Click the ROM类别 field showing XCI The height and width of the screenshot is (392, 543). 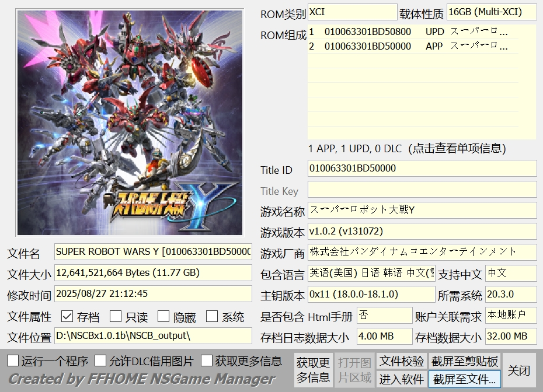pyautogui.click(x=353, y=12)
